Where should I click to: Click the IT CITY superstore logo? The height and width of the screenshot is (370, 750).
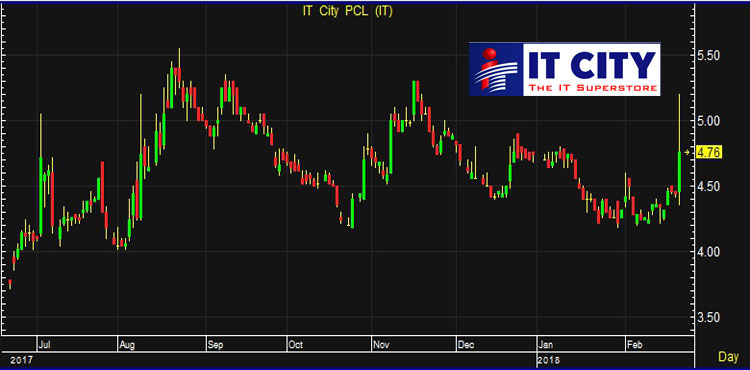pyautogui.click(x=564, y=69)
